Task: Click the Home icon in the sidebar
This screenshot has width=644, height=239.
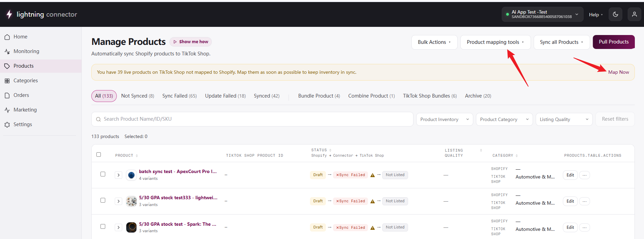Action: [x=7, y=37]
